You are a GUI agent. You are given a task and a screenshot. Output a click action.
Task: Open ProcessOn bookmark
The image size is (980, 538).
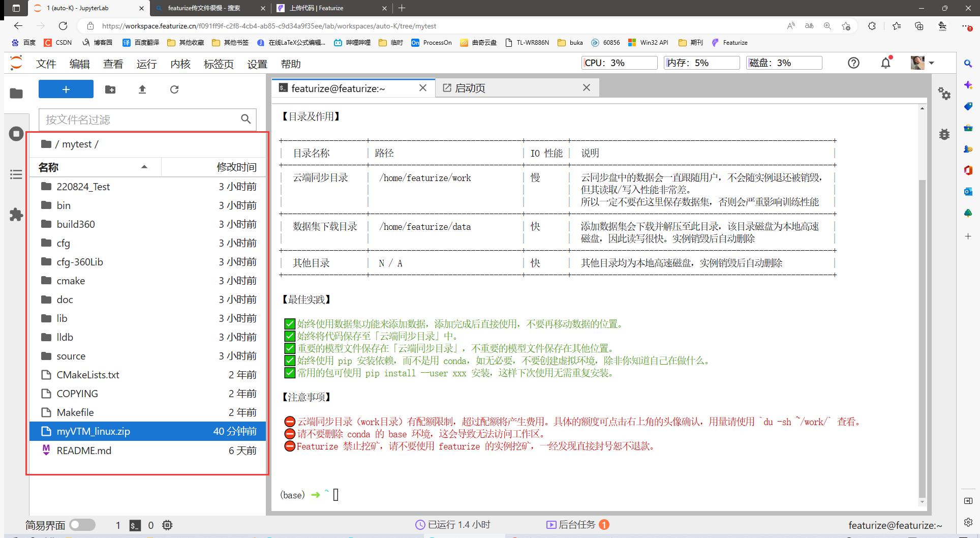[x=432, y=43]
